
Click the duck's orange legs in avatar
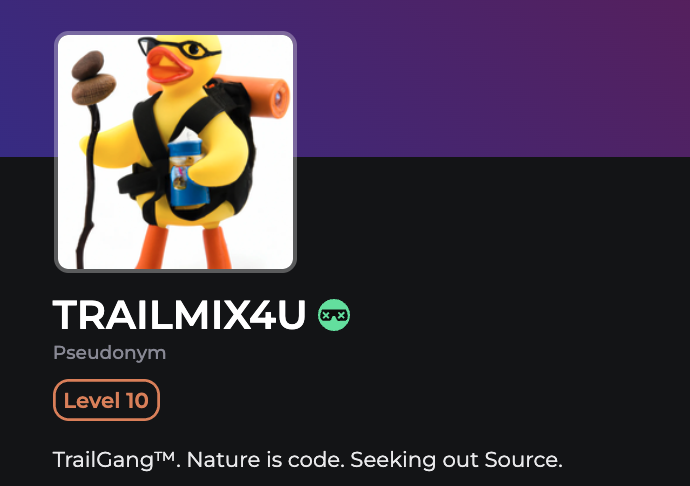click(x=185, y=247)
